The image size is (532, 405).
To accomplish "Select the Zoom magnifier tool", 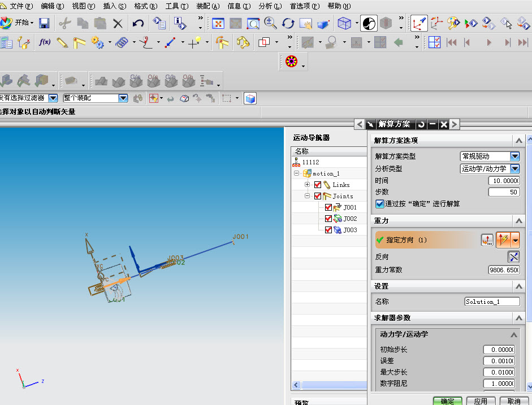I will coord(270,23).
